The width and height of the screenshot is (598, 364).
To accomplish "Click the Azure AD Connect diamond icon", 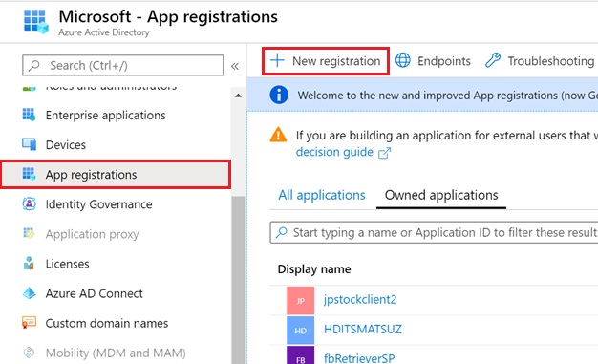I will coord(29,293).
